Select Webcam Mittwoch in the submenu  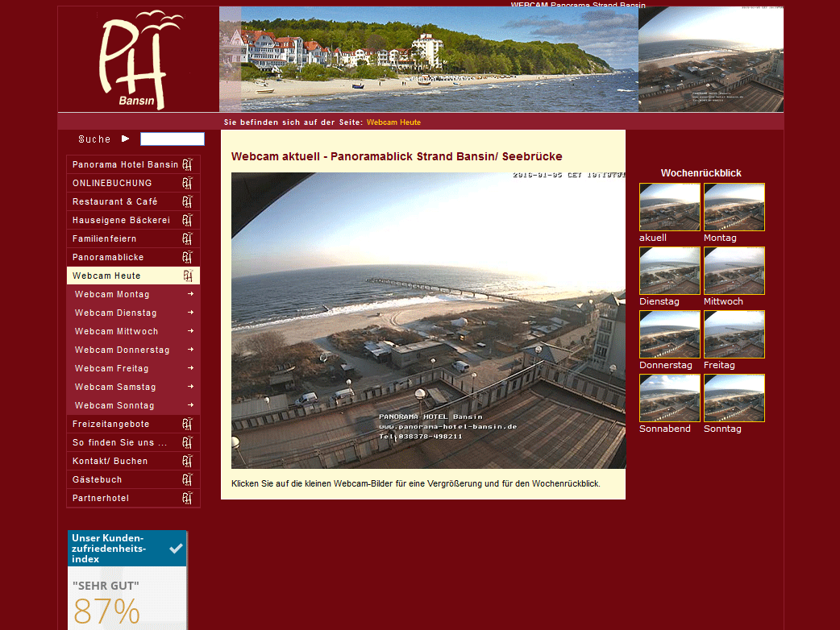point(117,331)
